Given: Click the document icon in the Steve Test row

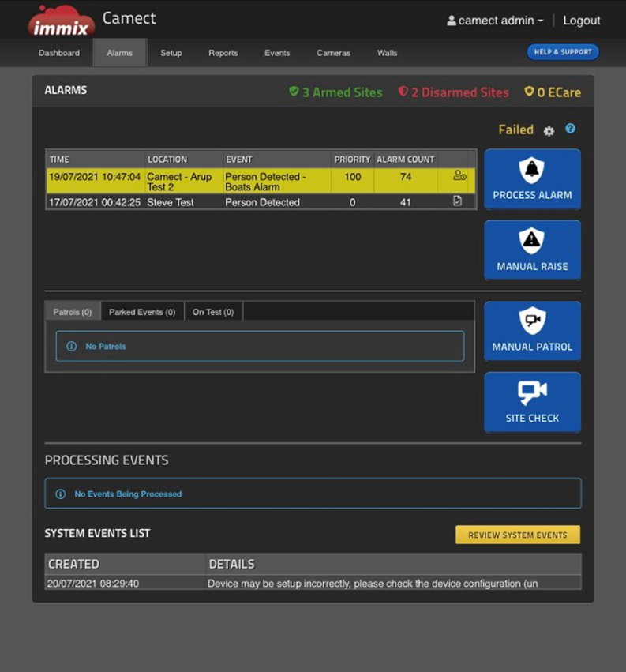Looking at the screenshot, I should (458, 201).
